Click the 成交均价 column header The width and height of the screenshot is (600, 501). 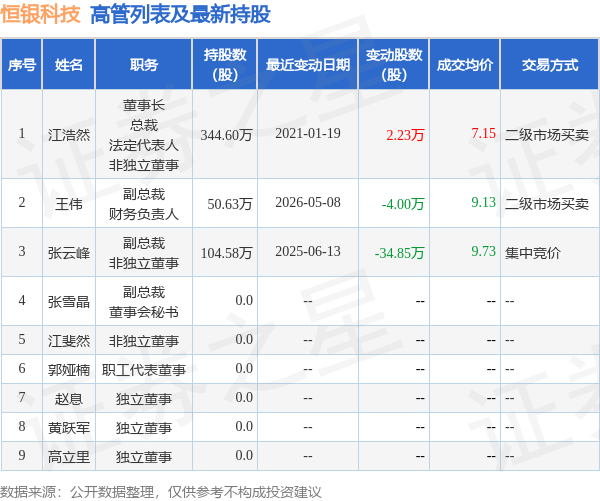pos(465,65)
